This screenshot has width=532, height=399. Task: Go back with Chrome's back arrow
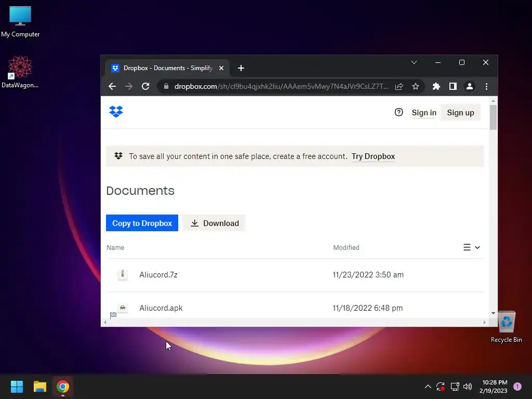(x=112, y=87)
